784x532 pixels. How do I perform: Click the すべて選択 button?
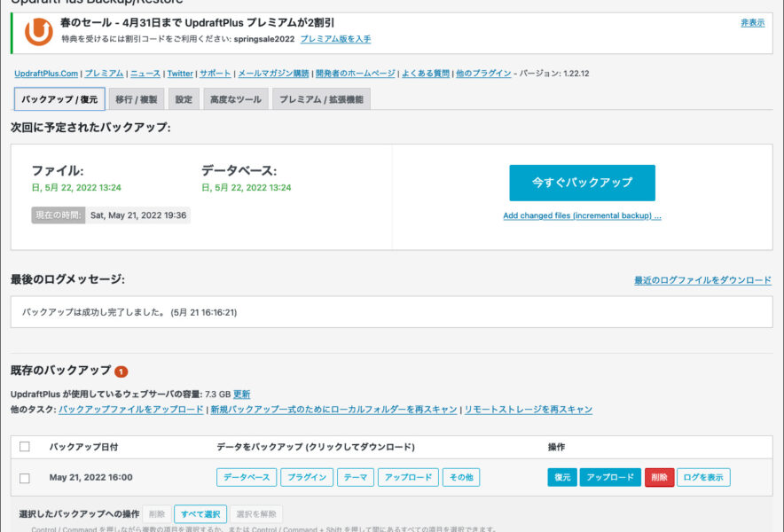(200, 514)
